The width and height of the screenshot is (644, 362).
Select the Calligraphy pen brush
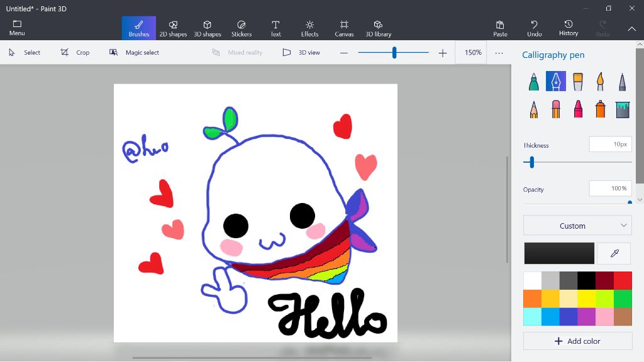[556, 81]
